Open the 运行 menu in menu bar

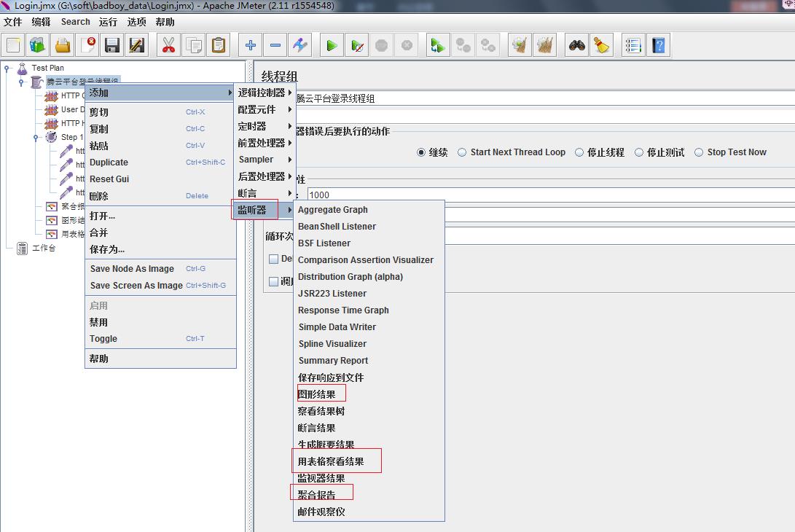108,22
